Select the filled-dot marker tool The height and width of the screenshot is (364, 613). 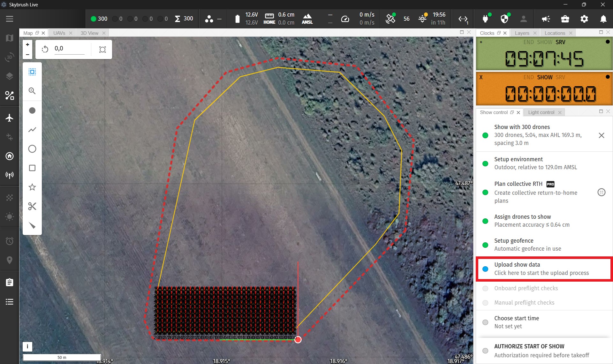32,110
